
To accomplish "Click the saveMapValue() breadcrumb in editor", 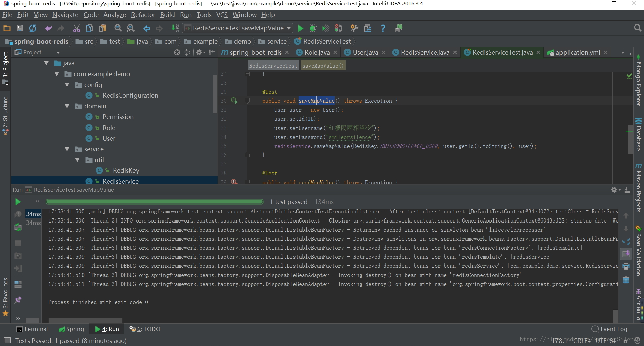I will point(323,66).
